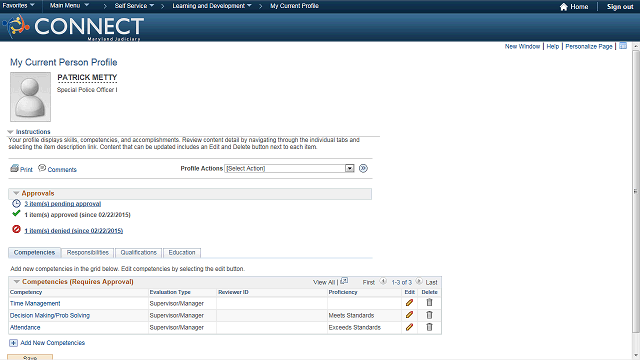Open the Favorites dropdown menu
Image resolution: width=640 pixels, height=360 pixels.
pos(18,6)
